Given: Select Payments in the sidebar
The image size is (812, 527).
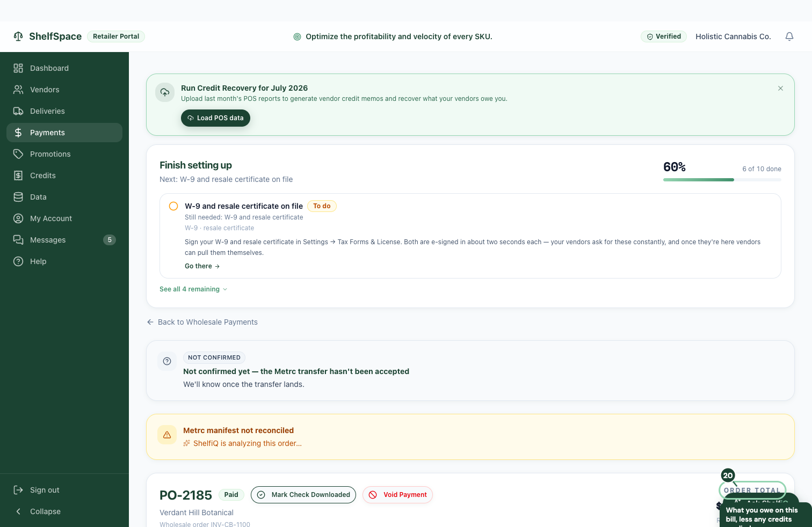Looking at the screenshot, I should [64, 133].
